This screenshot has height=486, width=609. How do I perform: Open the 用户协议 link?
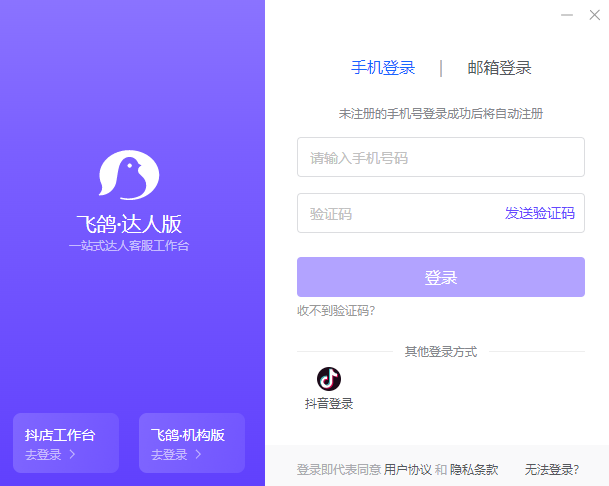click(408, 469)
